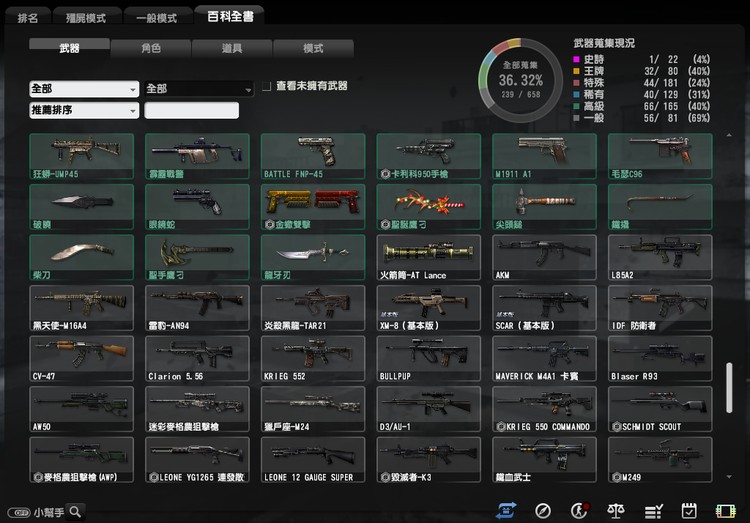
Task: Select the LEONE 12 GAUGE SUPER card
Action: (x=313, y=459)
